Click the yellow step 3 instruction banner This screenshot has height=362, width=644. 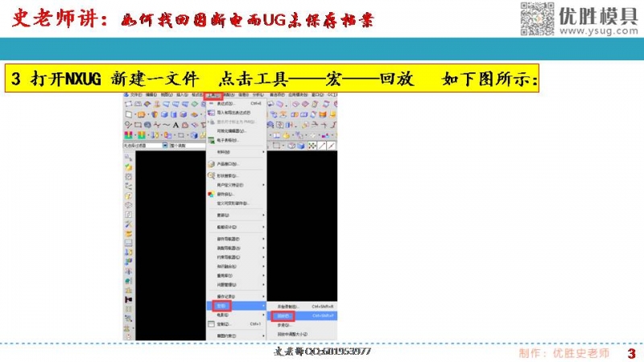click(x=271, y=78)
